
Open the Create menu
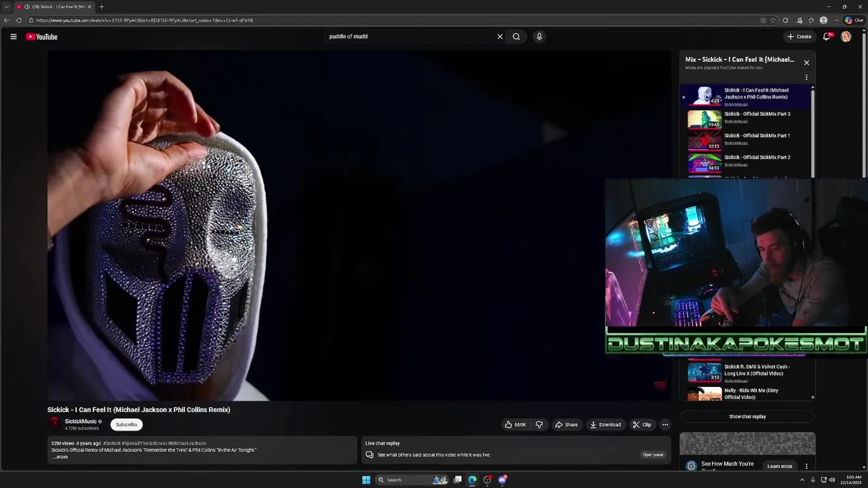click(800, 37)
